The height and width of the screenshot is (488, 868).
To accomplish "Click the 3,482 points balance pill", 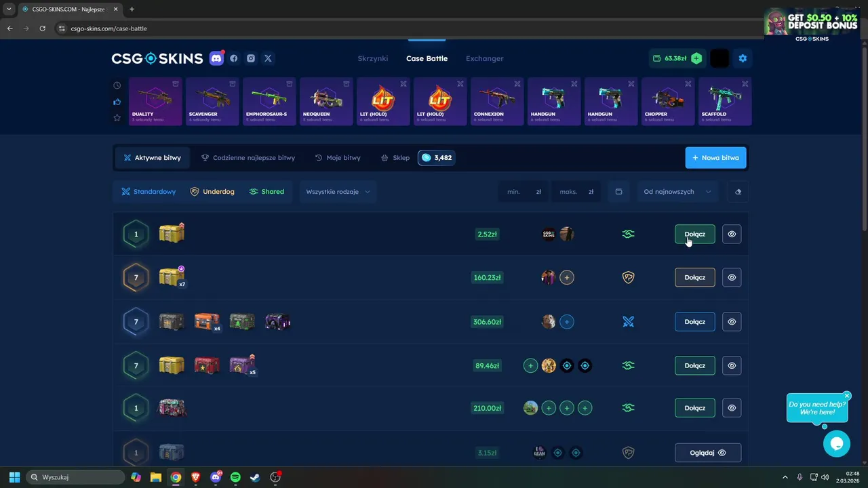I will pyautogui.click(x=436, y=158).
